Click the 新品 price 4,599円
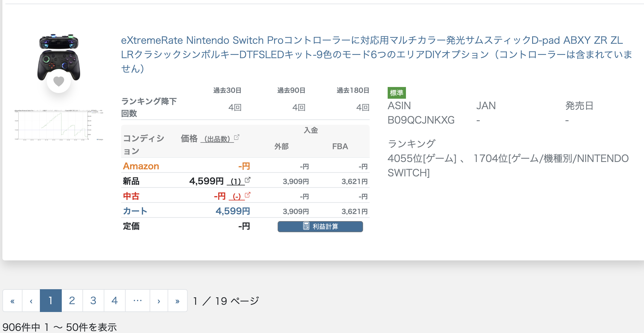 point(206,181)
